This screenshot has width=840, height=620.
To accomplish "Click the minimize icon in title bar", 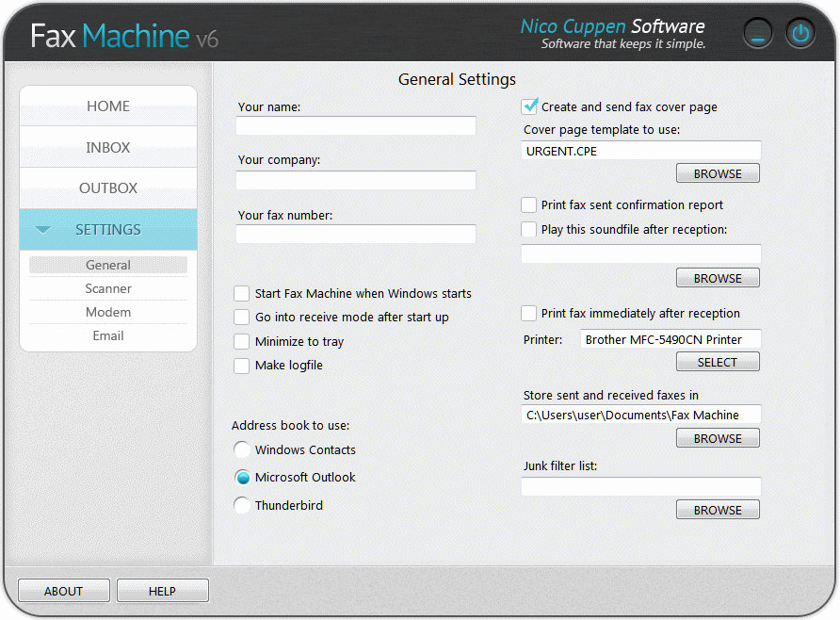I will [x=757, y=35].
